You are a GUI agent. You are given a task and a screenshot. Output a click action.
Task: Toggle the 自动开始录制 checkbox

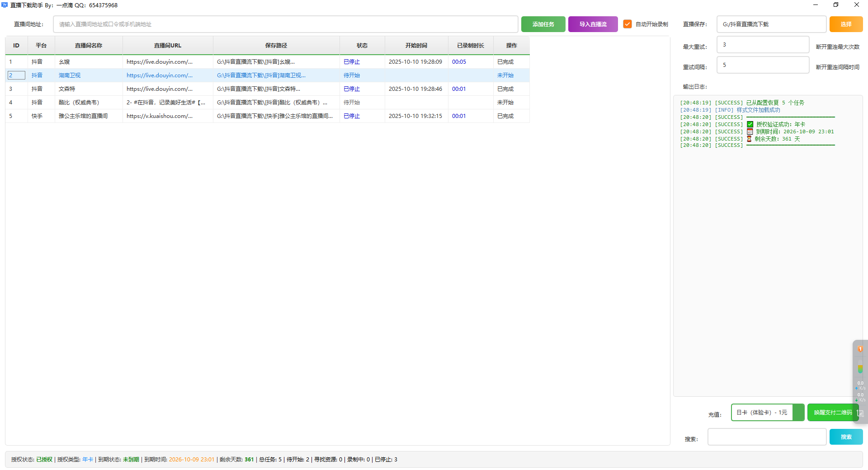coord(627,24)
